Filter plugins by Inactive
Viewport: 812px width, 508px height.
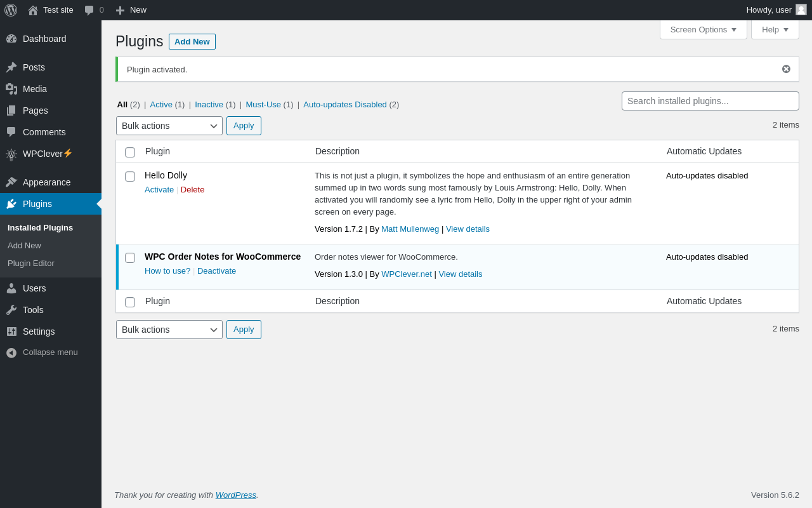pos(209,105)
